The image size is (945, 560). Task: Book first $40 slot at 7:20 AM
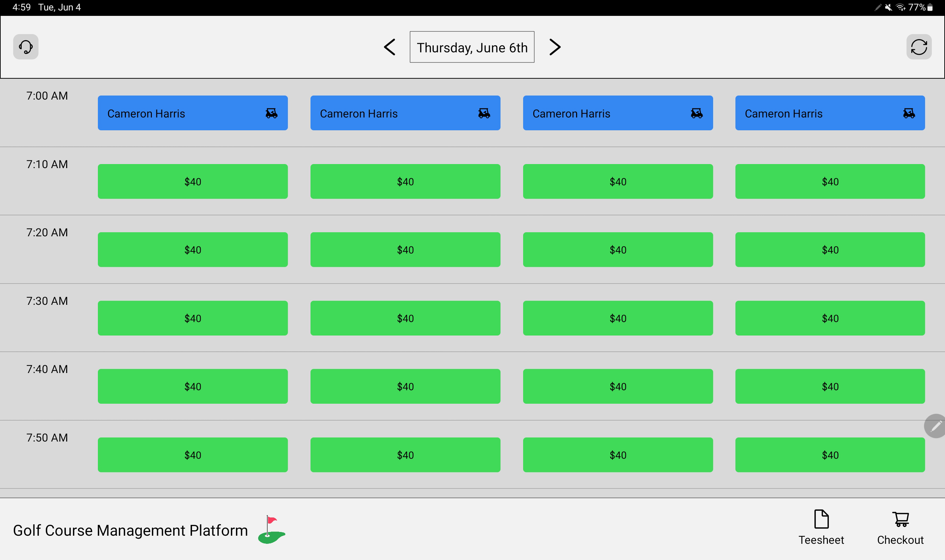tap(193, 250)
